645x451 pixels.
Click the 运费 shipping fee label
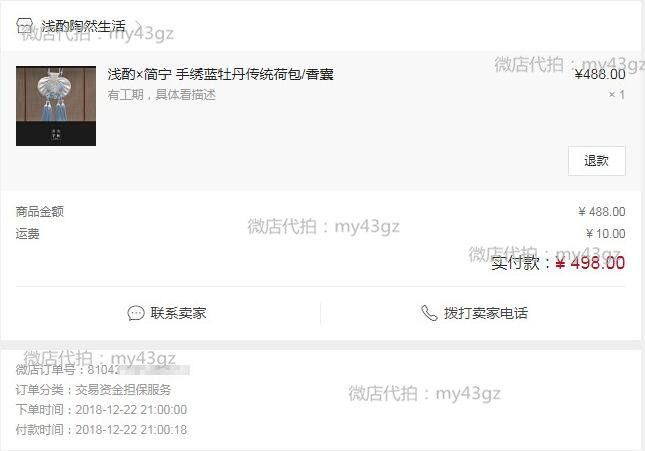[28, 234]
